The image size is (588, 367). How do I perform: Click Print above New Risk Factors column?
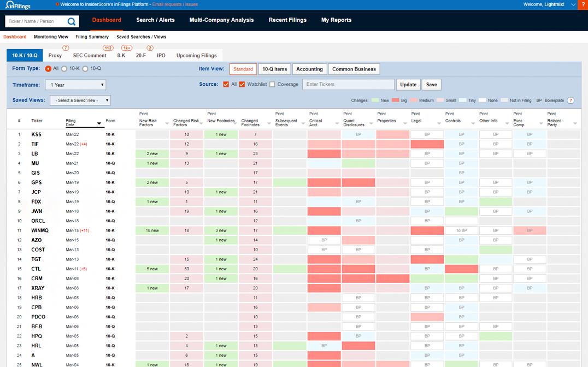coord(144,114)
